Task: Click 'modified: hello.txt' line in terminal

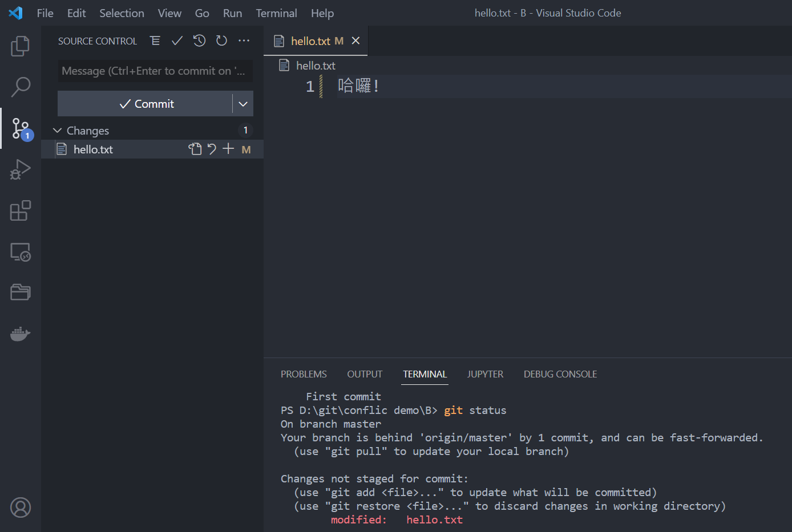Action: (x=397, y=519)
